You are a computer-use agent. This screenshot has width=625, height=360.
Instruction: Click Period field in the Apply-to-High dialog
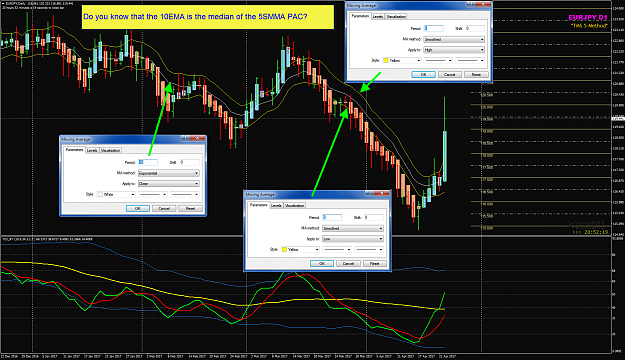tap(433, 28)
